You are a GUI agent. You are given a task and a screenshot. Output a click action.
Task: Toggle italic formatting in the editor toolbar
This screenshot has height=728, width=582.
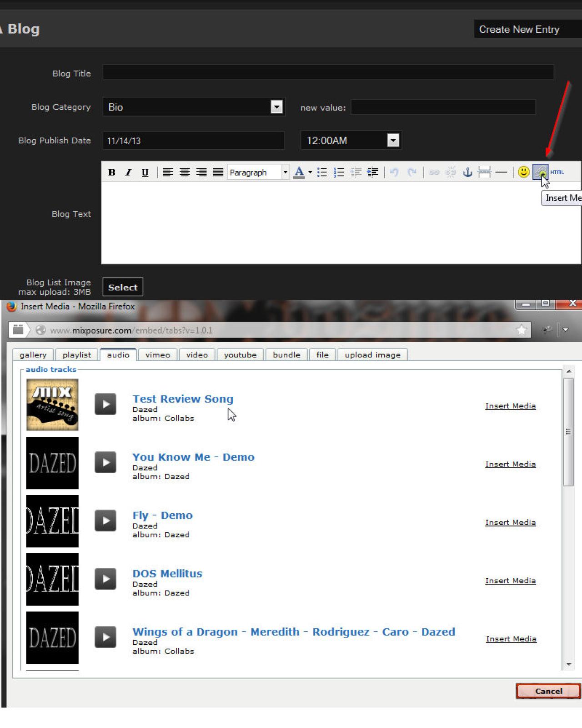(x=128, y=172)
